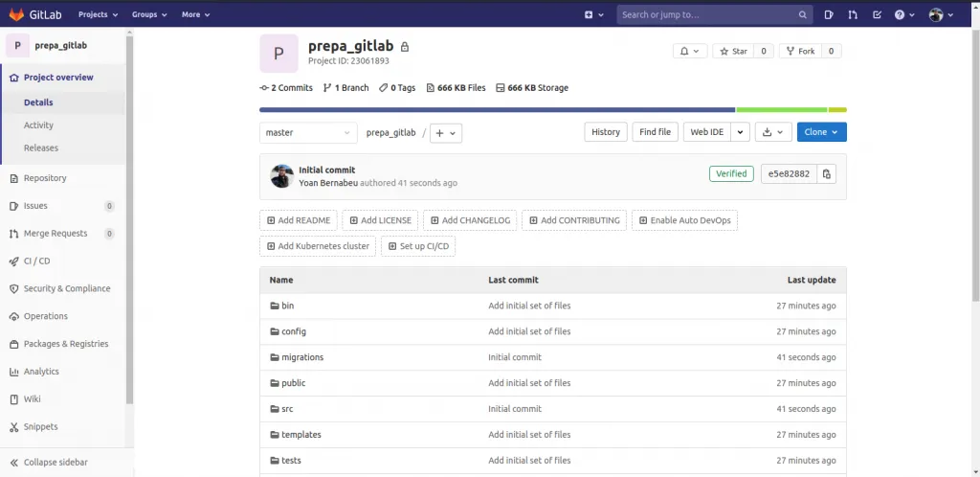The height and width of the screenshot is (477, 980).
Task: Open the Projects menu in navbar
Action: point(98,14)
